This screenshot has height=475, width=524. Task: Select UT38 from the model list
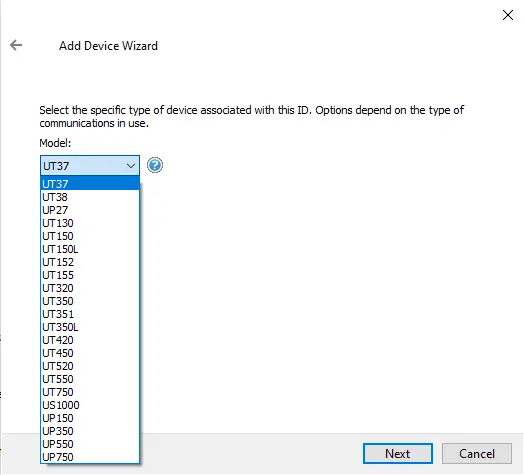[90, 197]
